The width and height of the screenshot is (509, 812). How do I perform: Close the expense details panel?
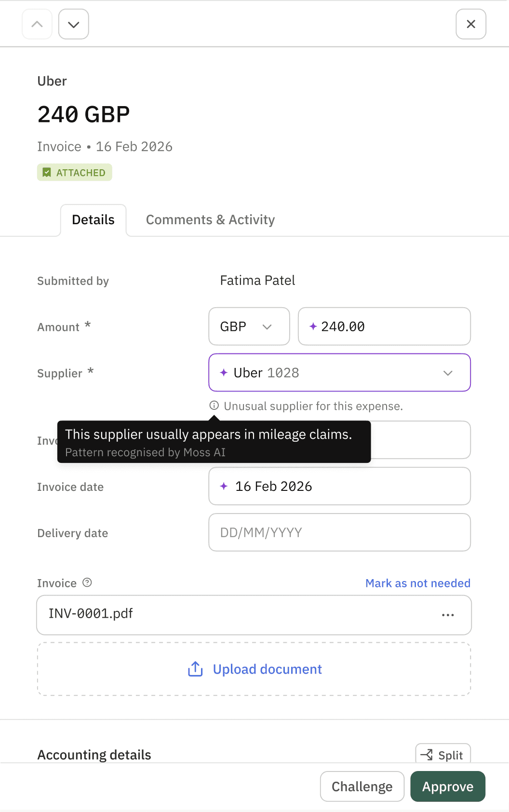click(471, 24)
